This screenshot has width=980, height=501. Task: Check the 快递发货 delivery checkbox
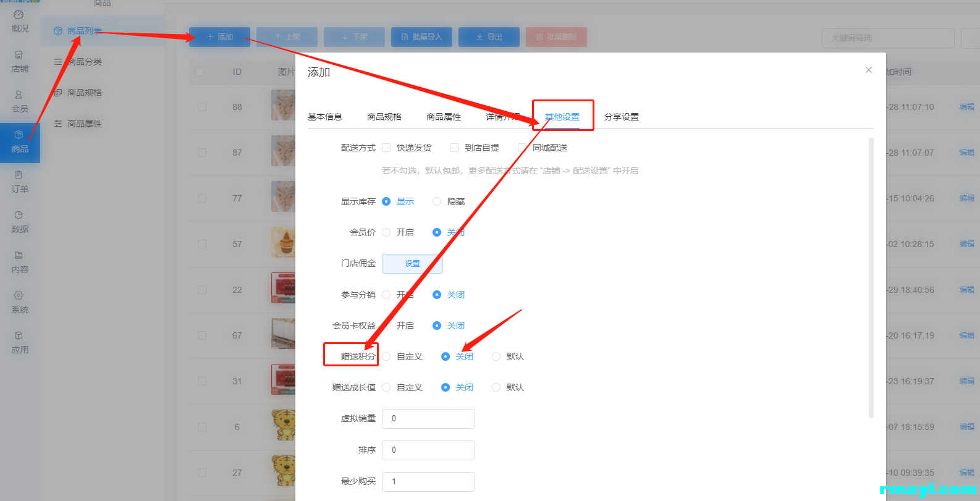tap(386, 148)
